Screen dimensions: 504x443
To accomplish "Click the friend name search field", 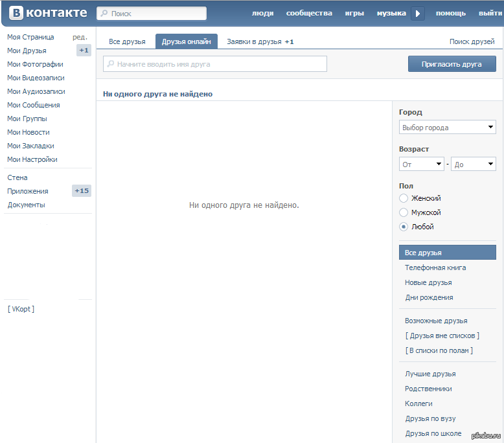I will (215, 64).
